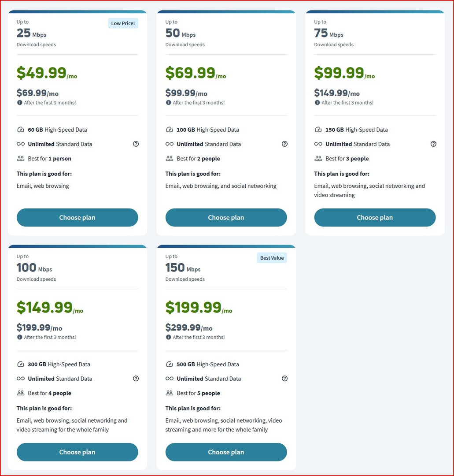Open help tooltip for 50 Mbps Unlimited Standard Data
454x476 pixels.
pos(284,144)
